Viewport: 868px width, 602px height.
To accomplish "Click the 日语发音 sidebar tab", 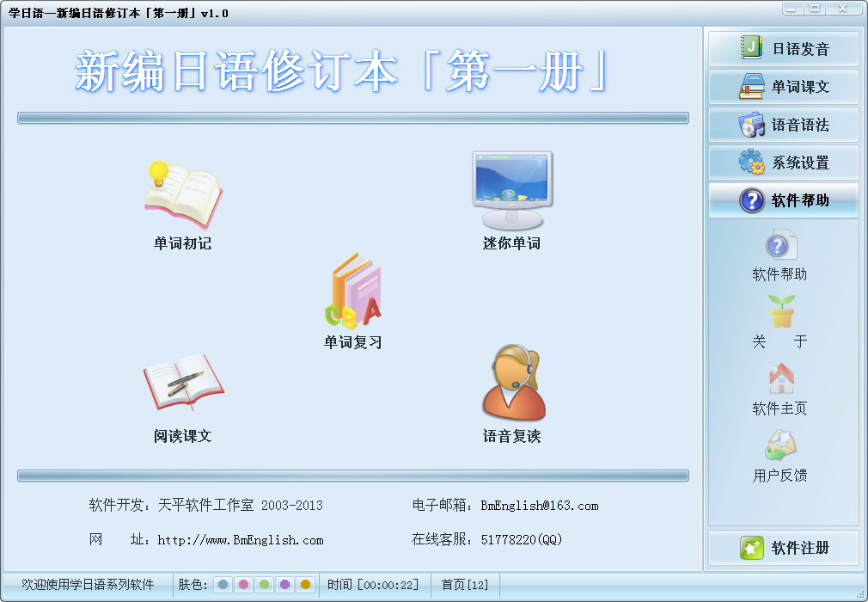I will pos(783,49).
